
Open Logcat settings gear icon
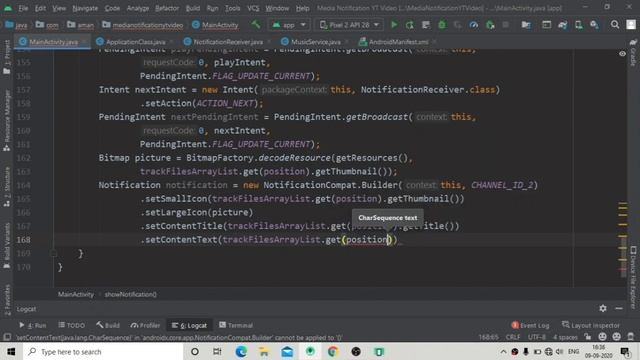(603, 309)
